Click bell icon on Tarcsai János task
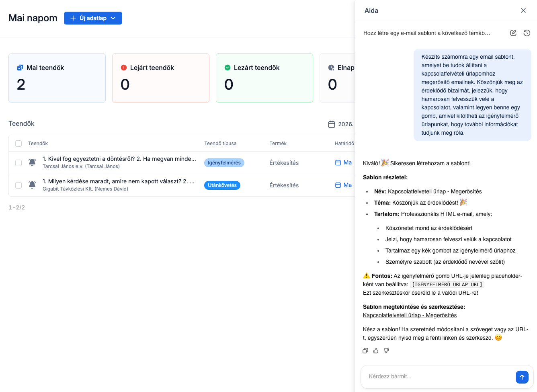This screenshot has width=537, height=392. coord(32,162)
